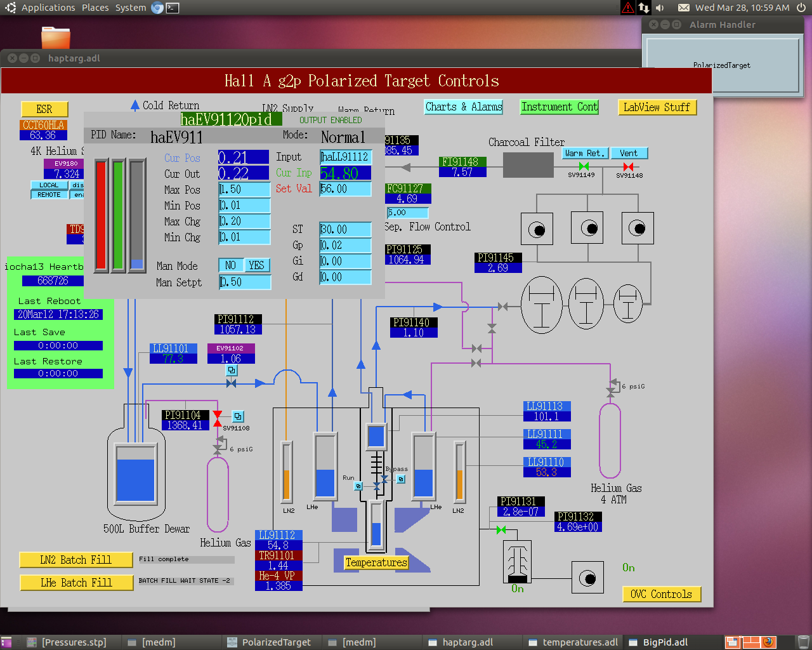Switch to temperatures.adl taskbar window
The height and width of the screenshot is (650, 812).
(x=573, y=642)
